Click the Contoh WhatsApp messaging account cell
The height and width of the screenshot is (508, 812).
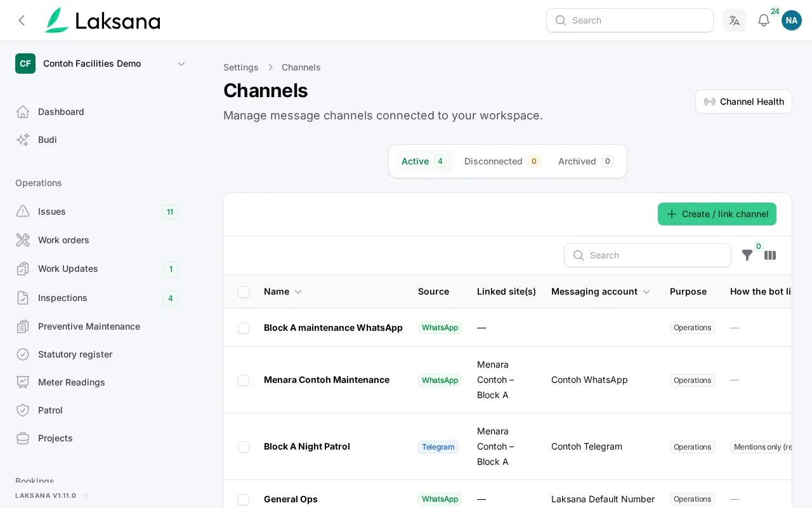589,380
